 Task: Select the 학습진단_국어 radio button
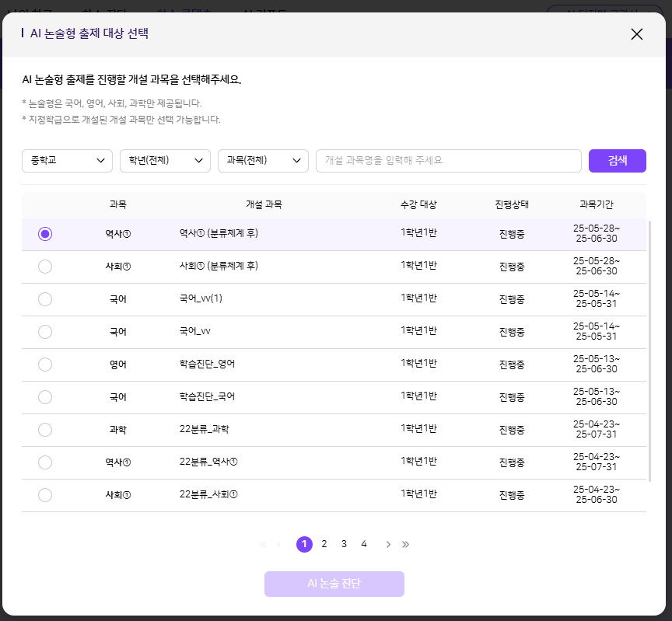tap(45, 397)
